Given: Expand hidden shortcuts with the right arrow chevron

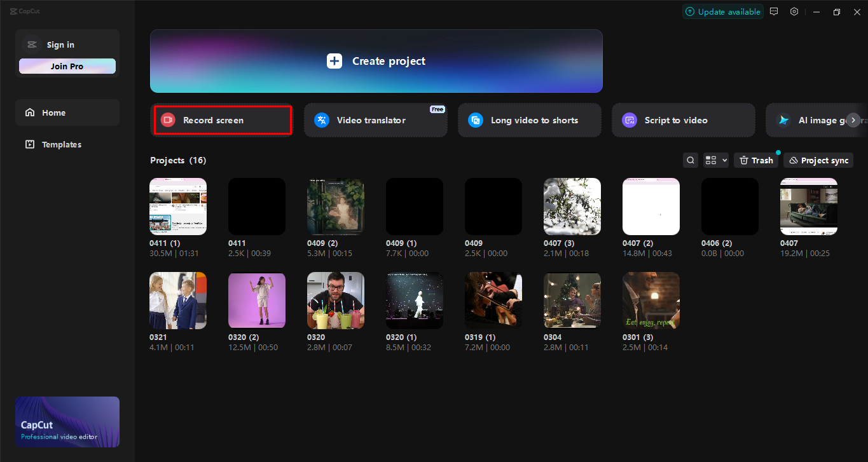Looking at the screenshot, I should click(853, 120).
